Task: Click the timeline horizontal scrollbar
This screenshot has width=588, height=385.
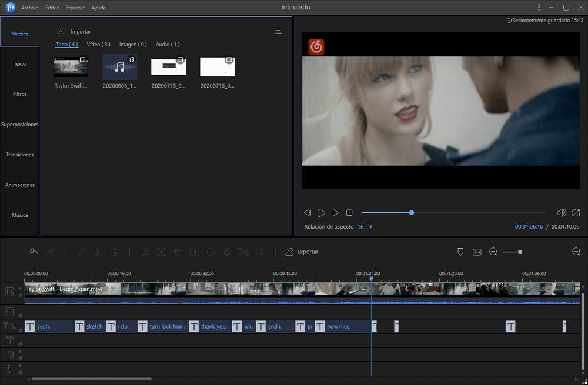Action: point(92,379)
